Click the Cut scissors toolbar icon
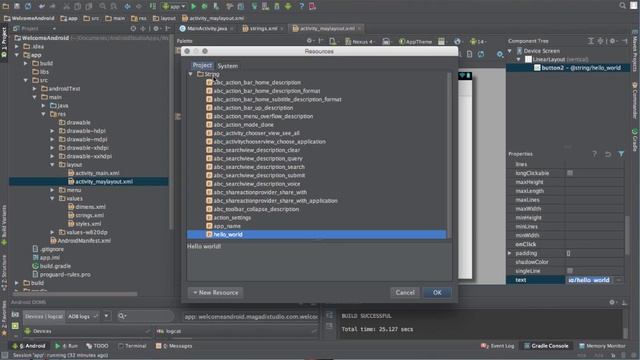Viewport: 640px width, 360px height. coord(67,6)
